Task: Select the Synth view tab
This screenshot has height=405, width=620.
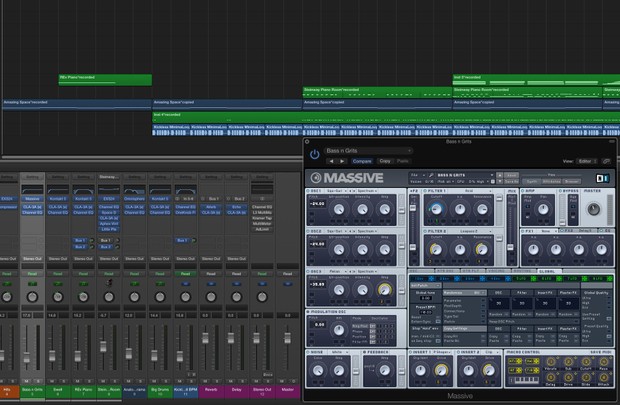Action: pyautogui.click(x=532, y=182)
